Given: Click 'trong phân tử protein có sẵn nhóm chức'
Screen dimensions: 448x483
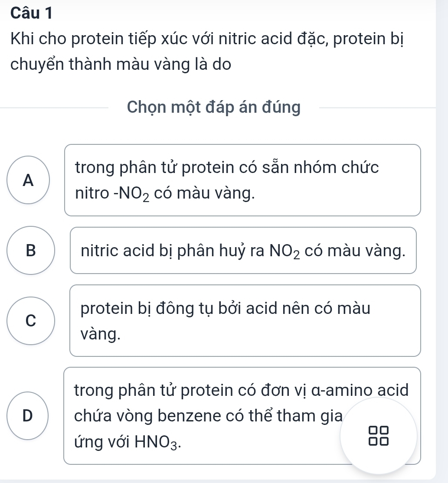Looking at the screenshot, I should tap(226, 168).
